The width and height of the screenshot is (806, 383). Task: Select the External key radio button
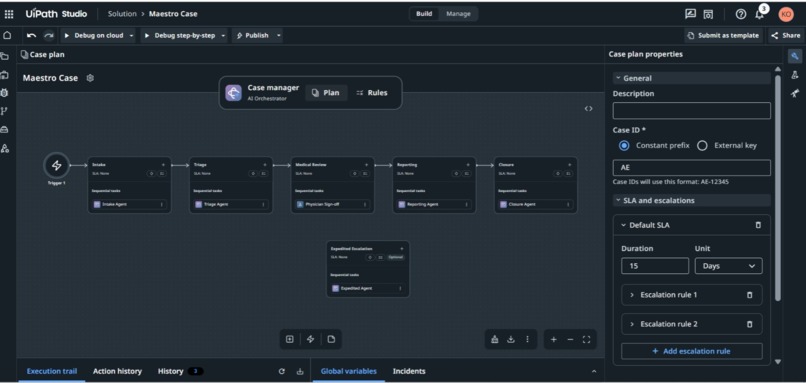[x=702, y=145]
